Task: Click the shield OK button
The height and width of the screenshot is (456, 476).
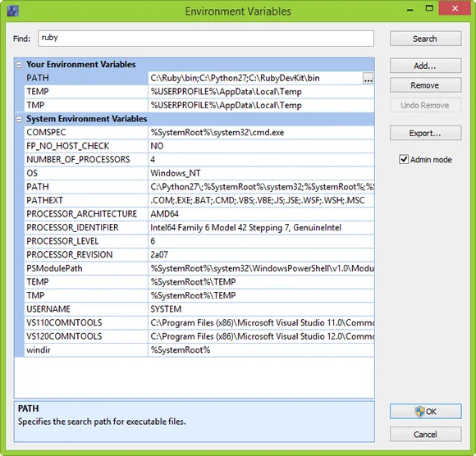Action: pos(425,412)
